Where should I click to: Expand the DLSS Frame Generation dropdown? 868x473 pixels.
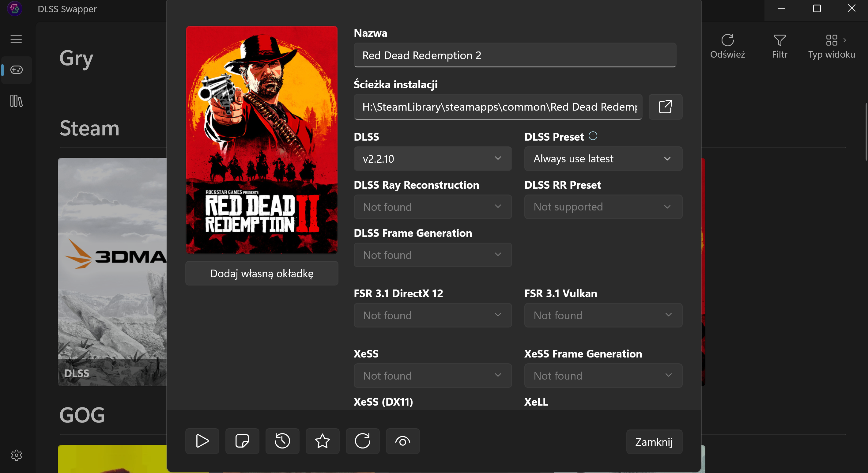click(432, 255)
